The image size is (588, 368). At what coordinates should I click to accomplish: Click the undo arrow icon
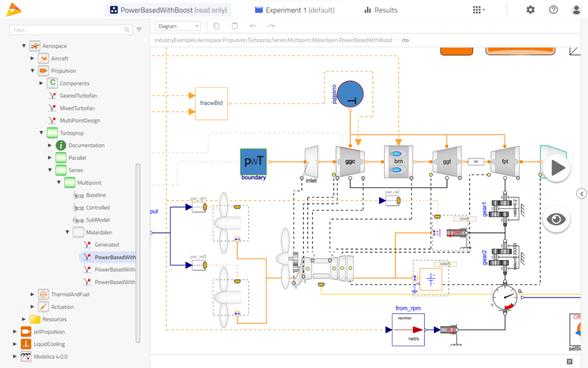coord(253,26)
